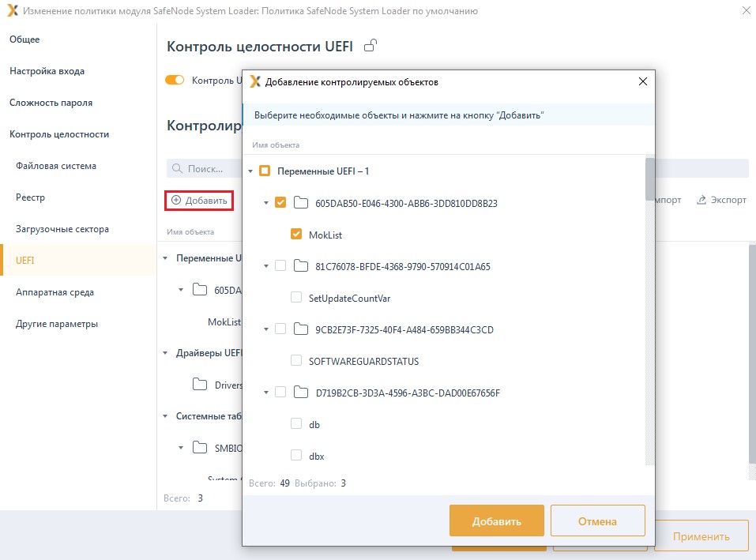Click the background list's vertical scrollbar
756x560 pixels.
click(752, 354)
